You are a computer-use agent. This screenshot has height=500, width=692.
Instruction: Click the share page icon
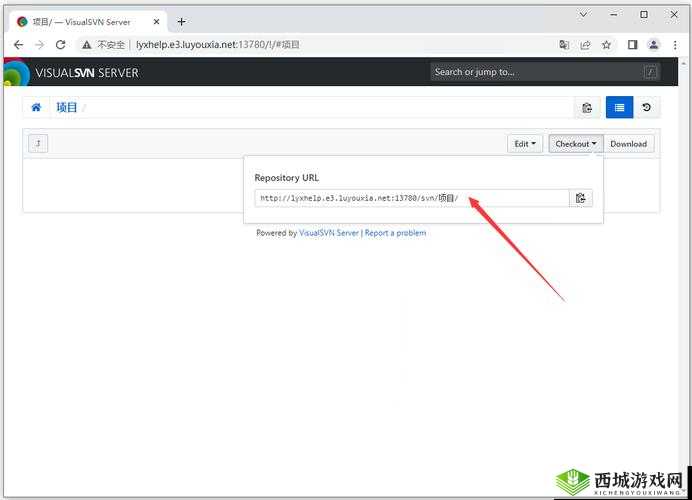coord(585,45)
